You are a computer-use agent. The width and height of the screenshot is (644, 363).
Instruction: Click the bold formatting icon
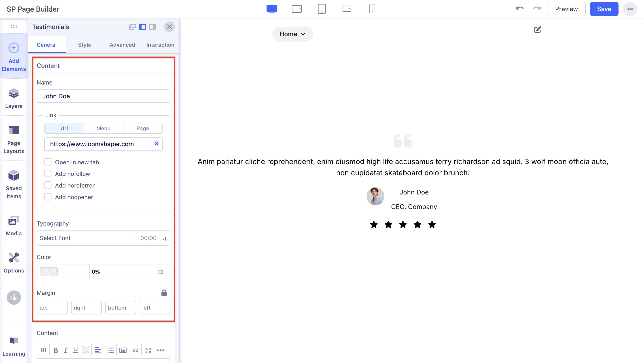click(56, 350)
